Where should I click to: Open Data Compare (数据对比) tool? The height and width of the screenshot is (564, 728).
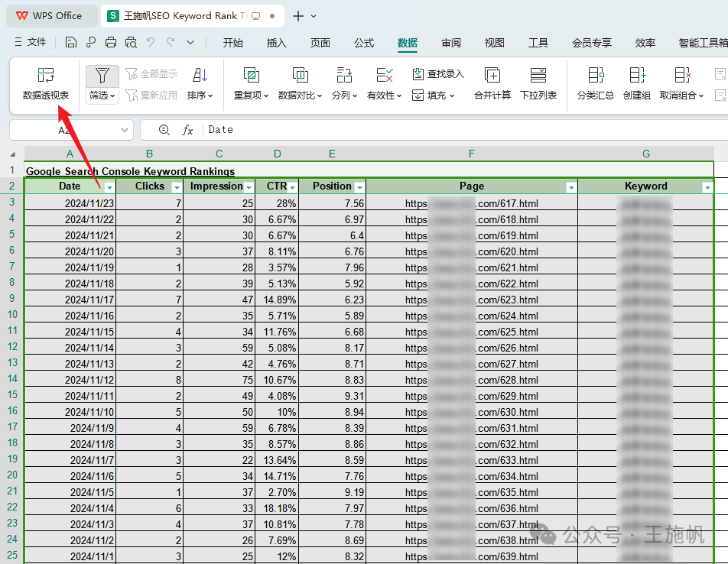pos(300,84)
